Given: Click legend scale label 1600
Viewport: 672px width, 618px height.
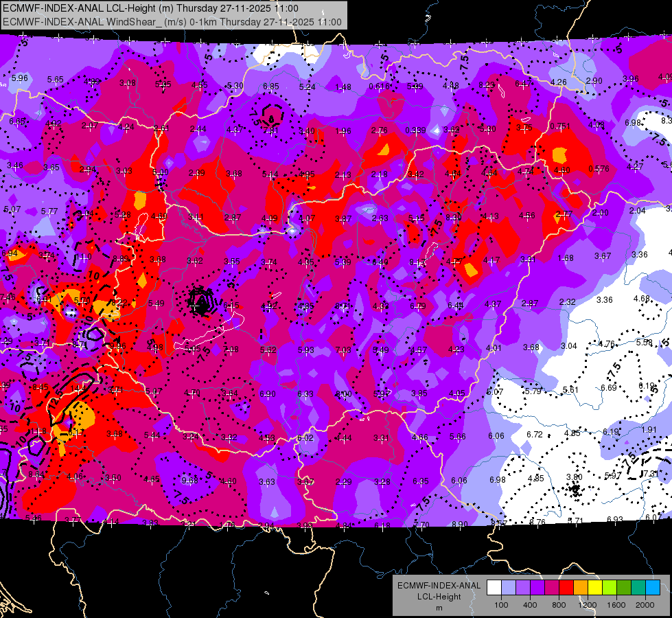Looking at the screenshot, I should 616,605.
